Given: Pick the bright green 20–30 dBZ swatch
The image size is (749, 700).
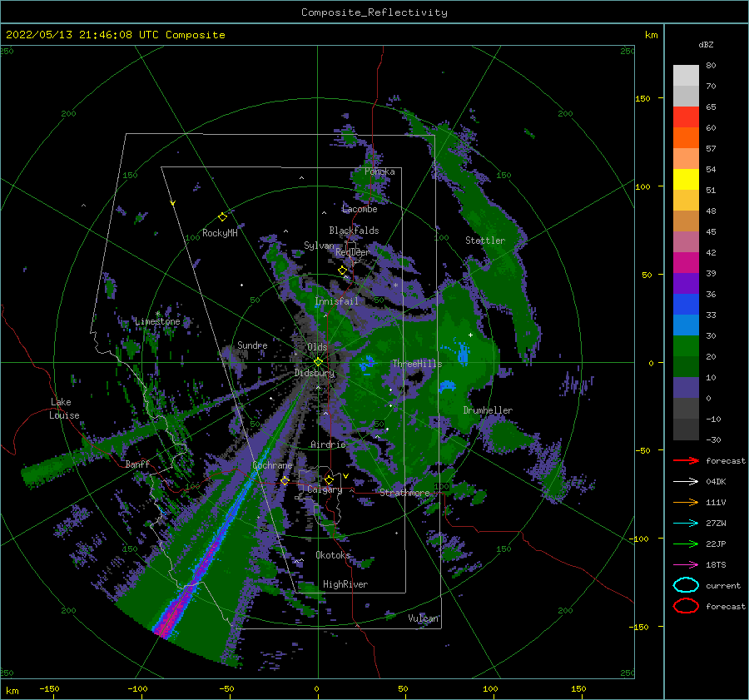Looking at the screenshot, I should click(x=686, y=346).
